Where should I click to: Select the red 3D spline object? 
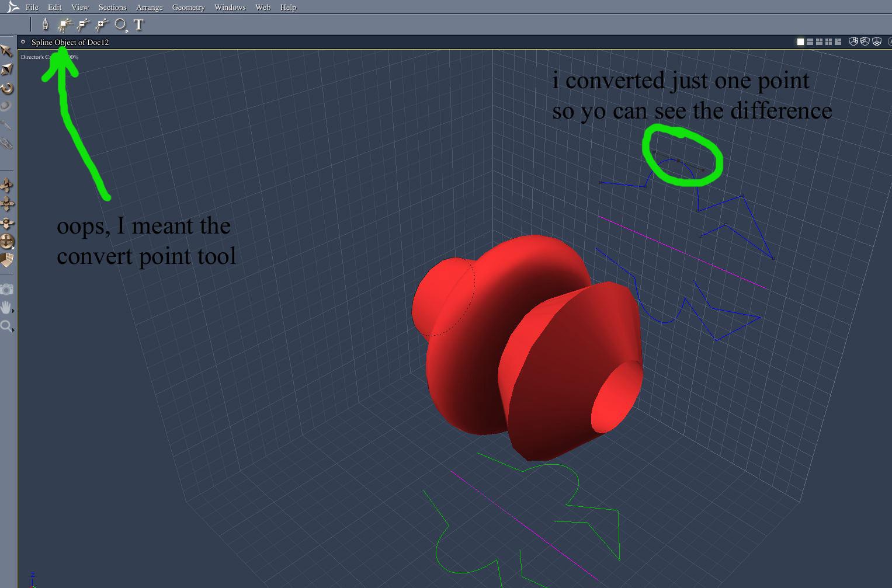coord(527,347)
